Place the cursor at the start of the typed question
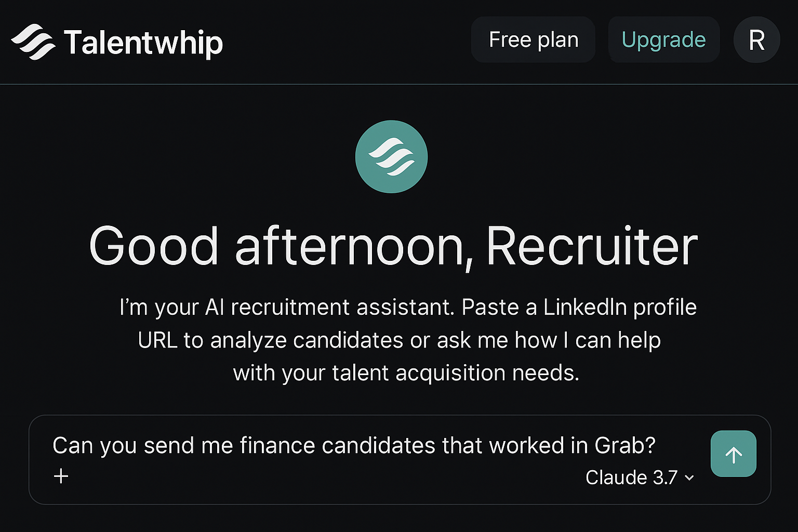The width and height of the screenshot is (798, 532). (53, 446)
